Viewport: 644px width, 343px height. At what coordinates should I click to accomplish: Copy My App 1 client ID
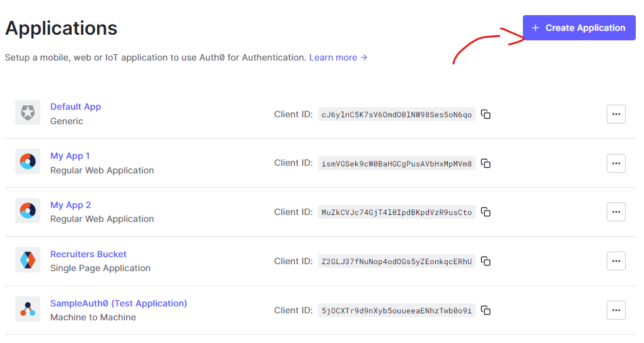(x=486, y=163)
